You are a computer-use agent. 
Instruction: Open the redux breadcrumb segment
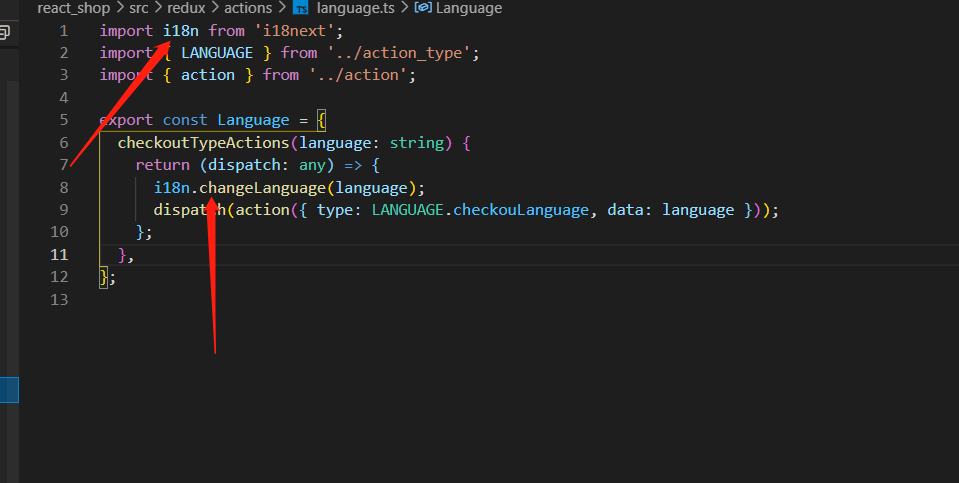point(187,8)
